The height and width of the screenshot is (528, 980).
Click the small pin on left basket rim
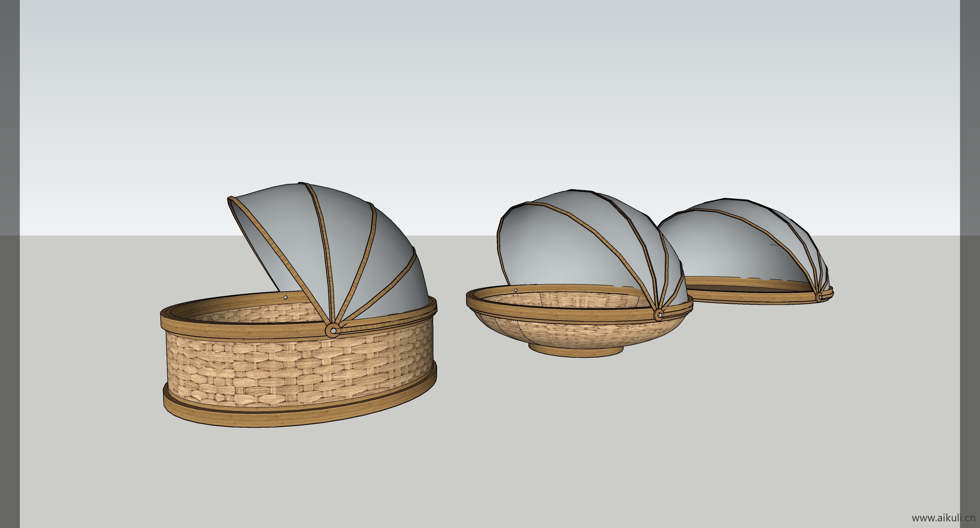point(286,298)
